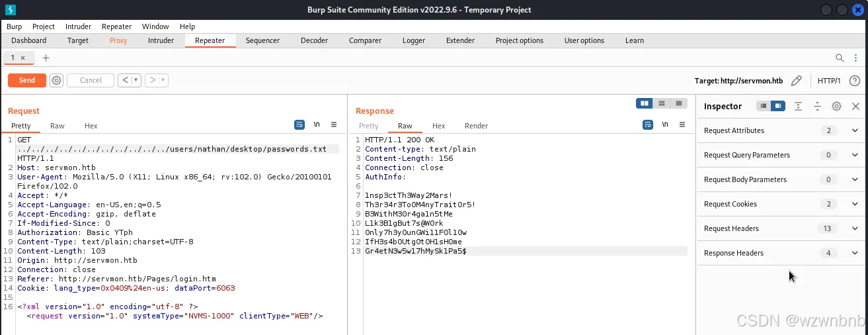Open the Help menu
Viewport: 868px width, 335px height.
coord(188,26)
